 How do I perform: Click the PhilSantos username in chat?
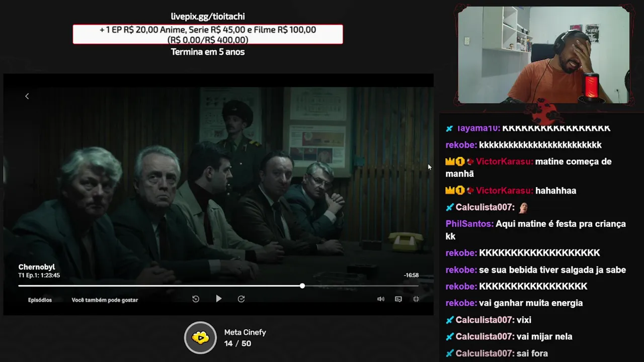pos(469,224)
